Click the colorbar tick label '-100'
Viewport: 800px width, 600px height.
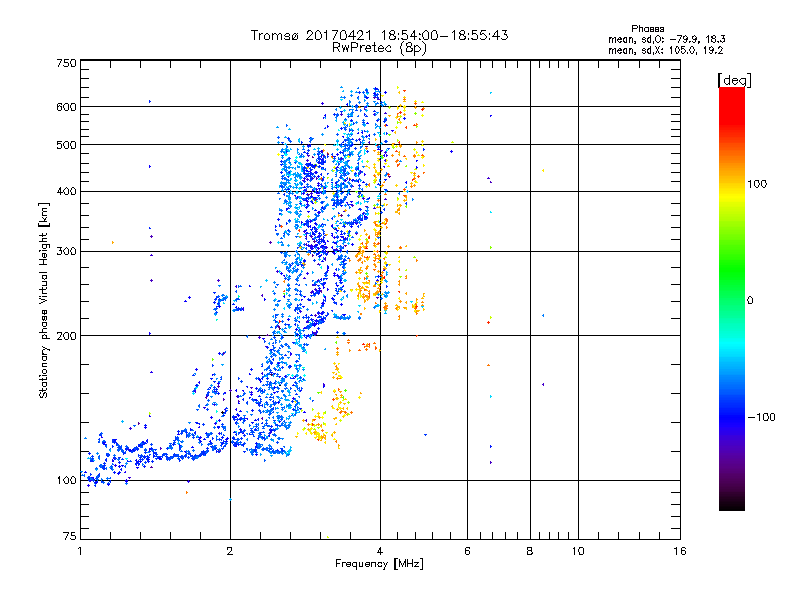[761, 417]
